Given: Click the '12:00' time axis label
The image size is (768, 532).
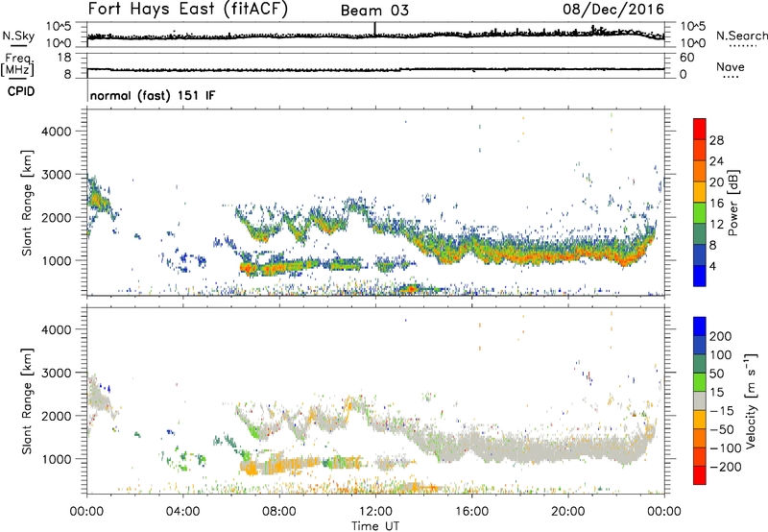Looking at the screenshot, I should click(375, 512).
